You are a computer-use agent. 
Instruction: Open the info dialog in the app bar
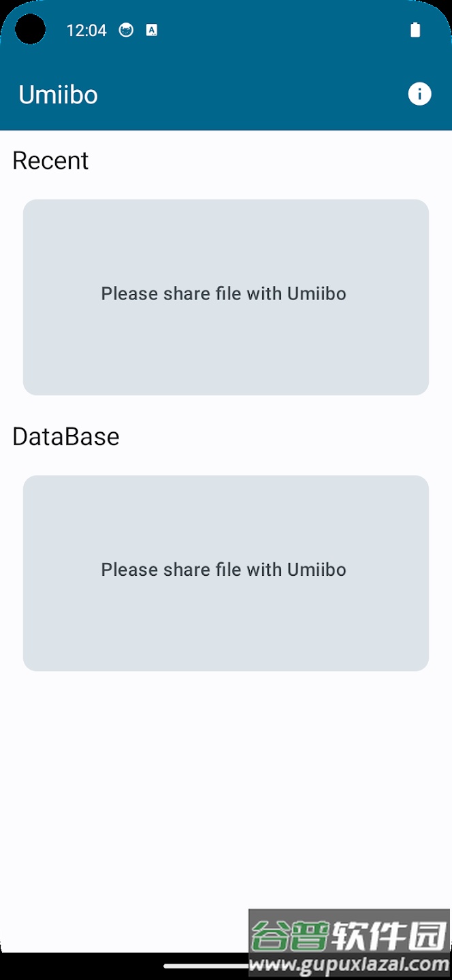[420, 94]
